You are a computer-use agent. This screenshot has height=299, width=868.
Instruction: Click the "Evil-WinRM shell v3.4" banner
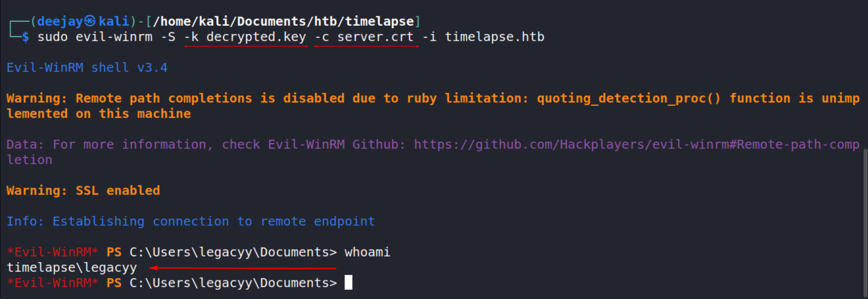(87, 68)
